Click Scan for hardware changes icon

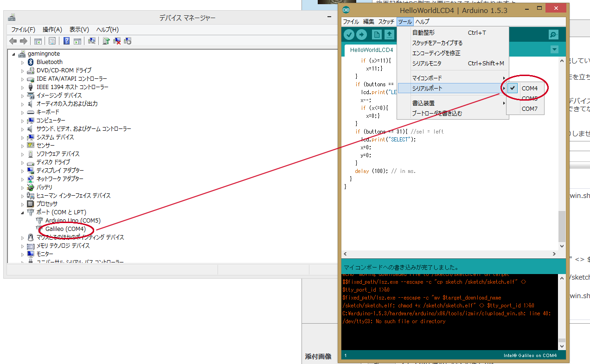92,41
